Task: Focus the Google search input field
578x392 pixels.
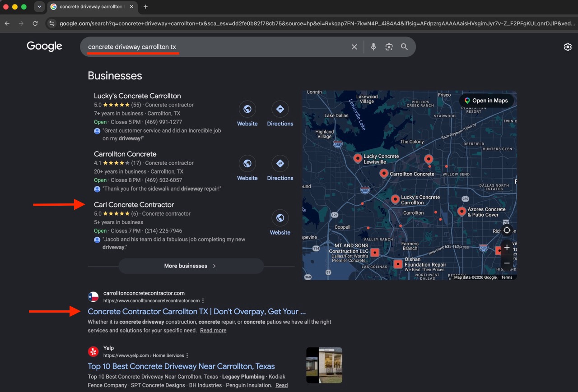Action: click(217, 47)
